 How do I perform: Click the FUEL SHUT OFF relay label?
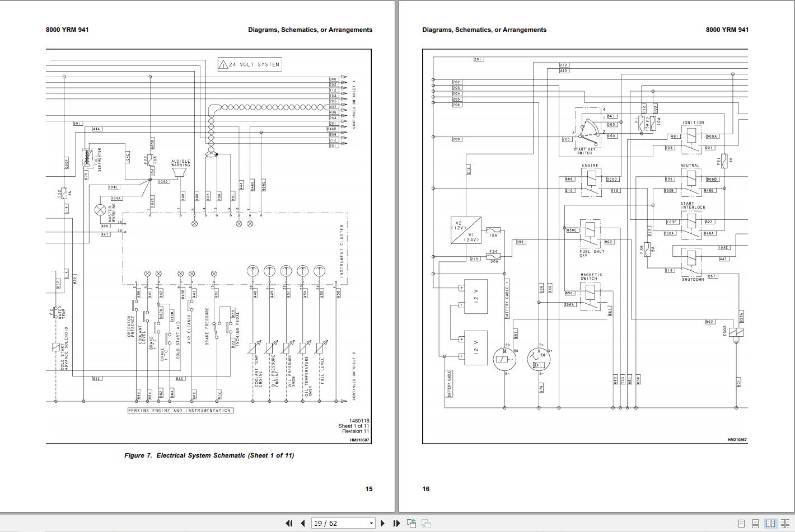tap(592, 253)
